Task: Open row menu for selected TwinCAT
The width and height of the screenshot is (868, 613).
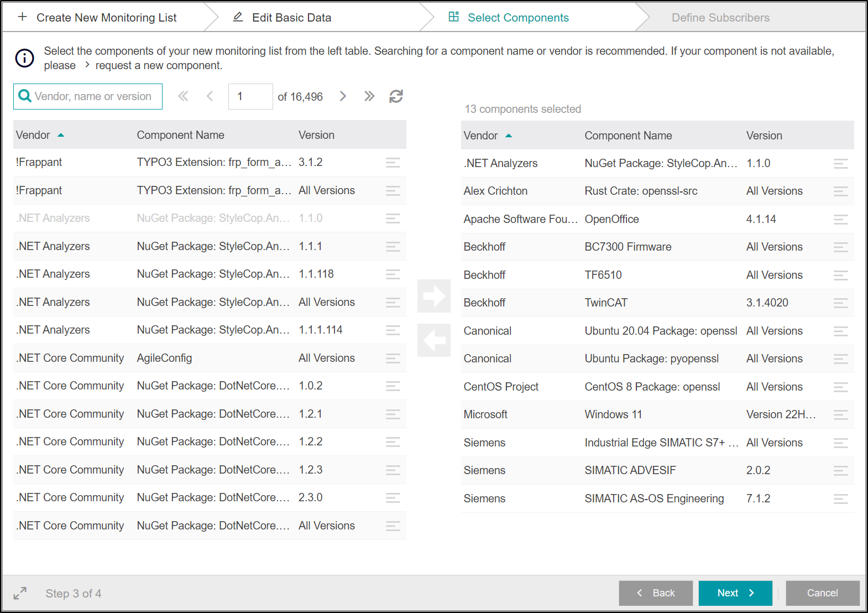Action: click(841, 303)
